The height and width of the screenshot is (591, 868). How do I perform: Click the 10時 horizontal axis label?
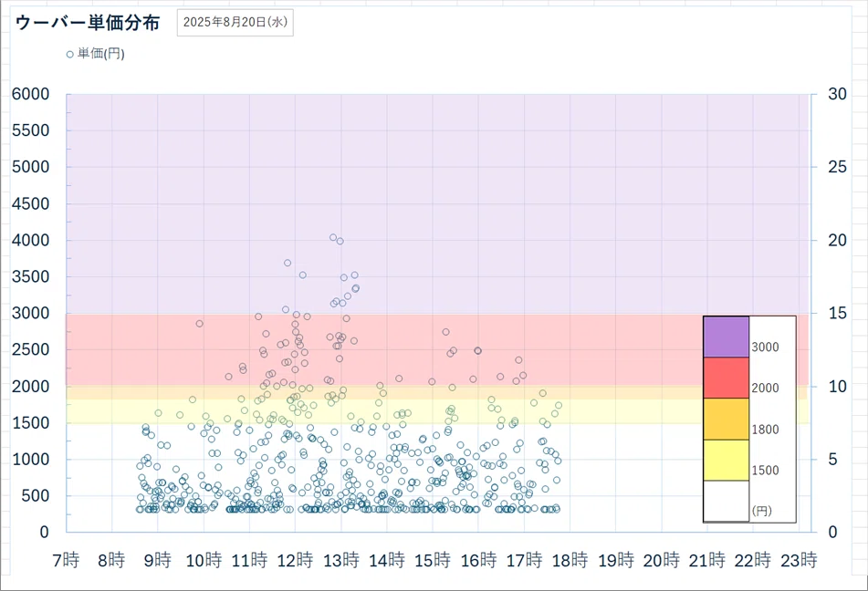(x=204, y=560)
